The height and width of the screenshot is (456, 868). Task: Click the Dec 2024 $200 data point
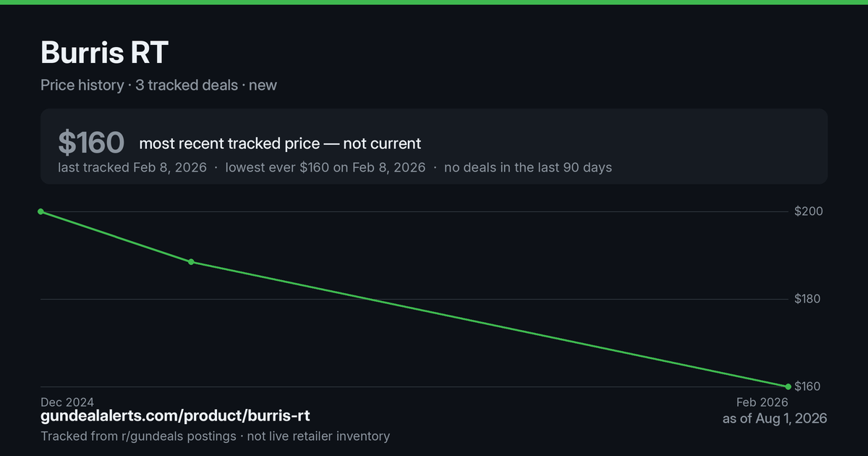point(41,211)
